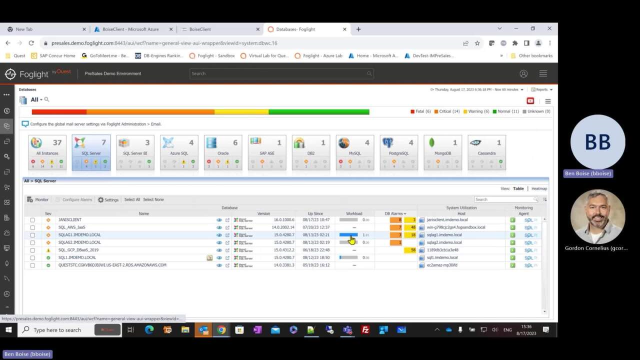Viewport: 640px width, 360px height.
Task: Click the Select None link
Action: pos(153,200)
